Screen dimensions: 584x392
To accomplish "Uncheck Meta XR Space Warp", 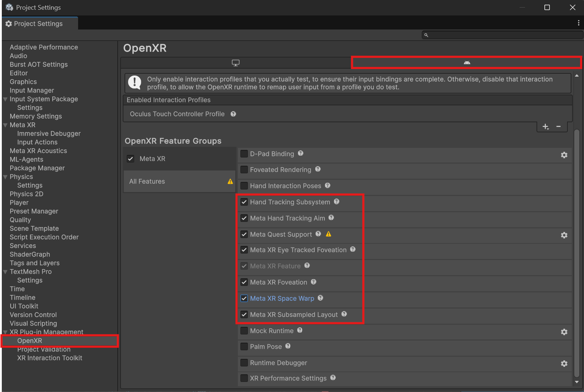I will tap(244, 298).
